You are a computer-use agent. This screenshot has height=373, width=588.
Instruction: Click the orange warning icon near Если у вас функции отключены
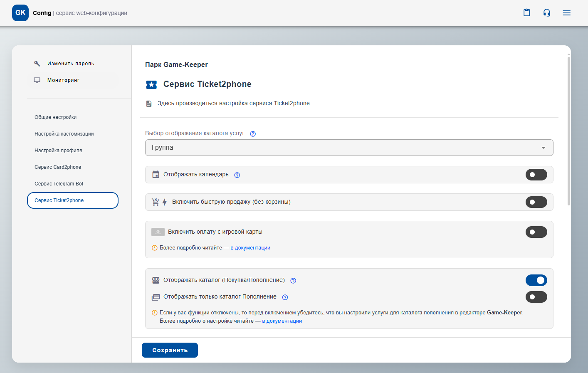coord(155,313)
